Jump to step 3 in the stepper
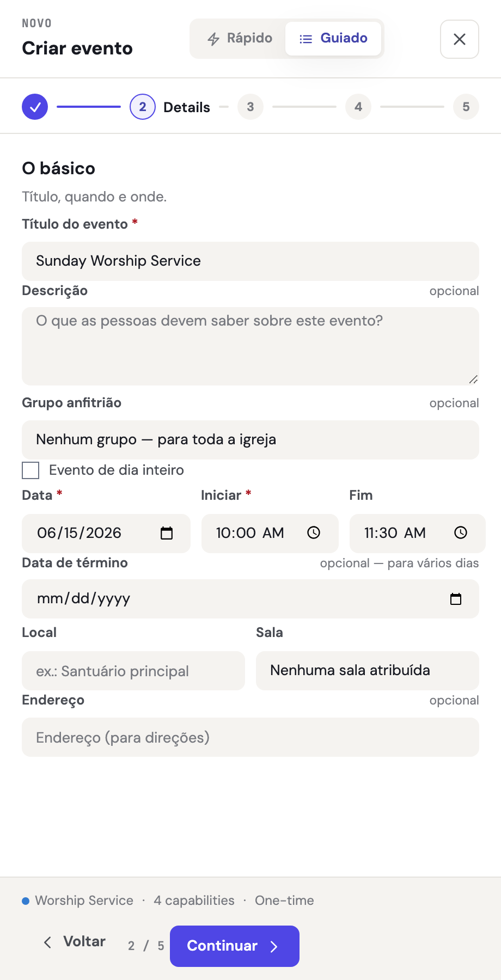The height and width of the screenshot is (980, 501). (x=250, y=107)
